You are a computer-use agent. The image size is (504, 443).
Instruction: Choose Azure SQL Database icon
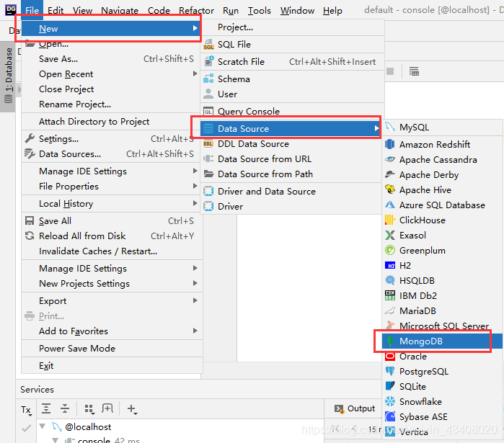pos(390,205)
